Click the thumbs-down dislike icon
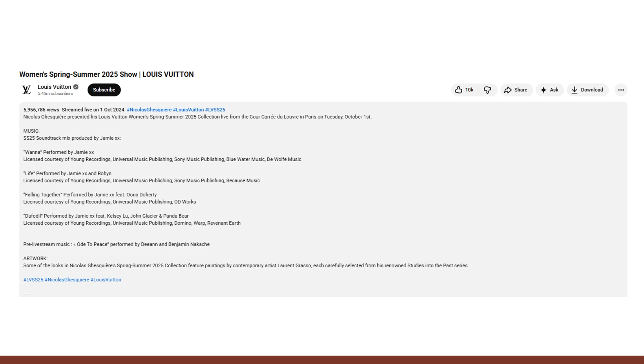 click(488, 90)
